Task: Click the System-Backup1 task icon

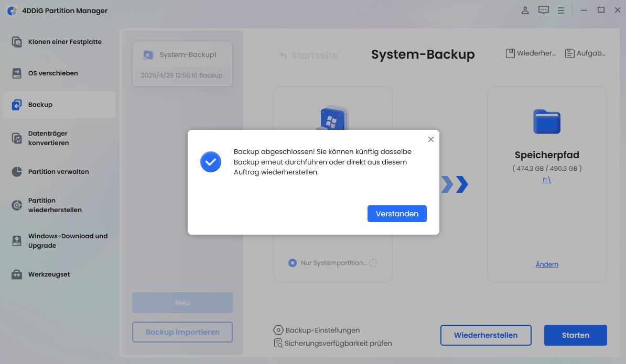Action: (148, 54)
